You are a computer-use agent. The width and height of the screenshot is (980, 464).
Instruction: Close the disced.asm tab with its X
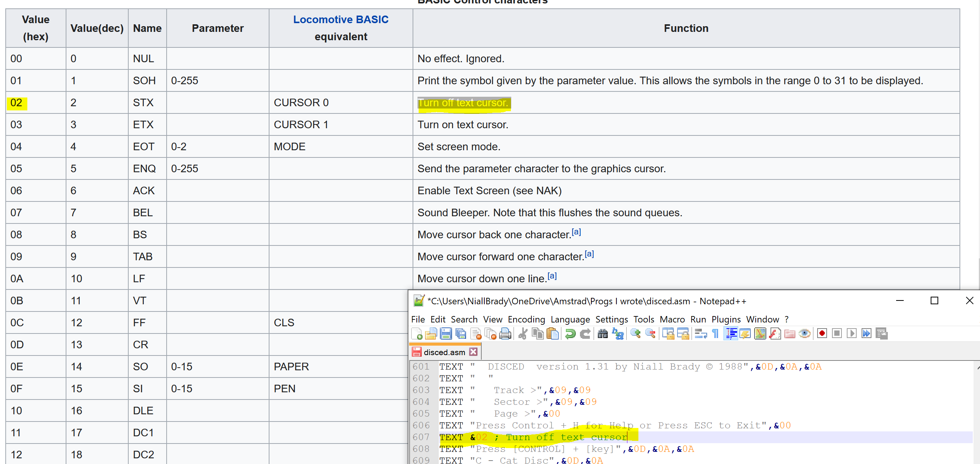(x=473, y=352)
